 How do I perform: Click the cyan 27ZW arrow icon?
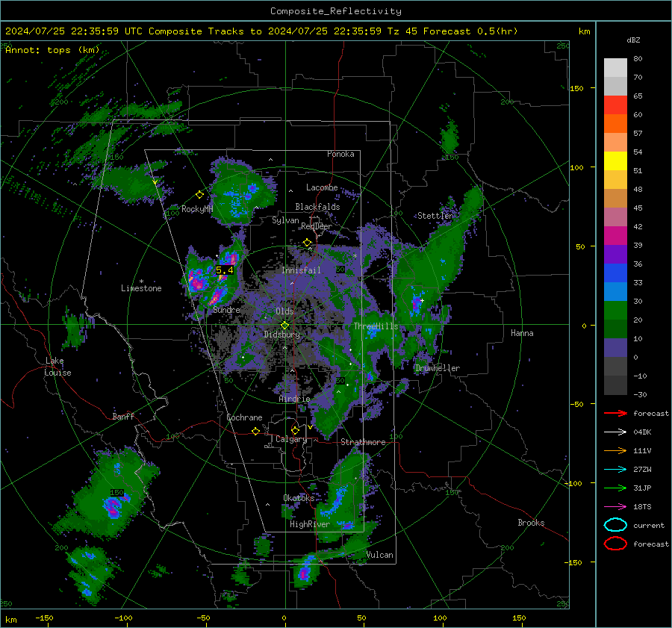(x=615, y=470)
